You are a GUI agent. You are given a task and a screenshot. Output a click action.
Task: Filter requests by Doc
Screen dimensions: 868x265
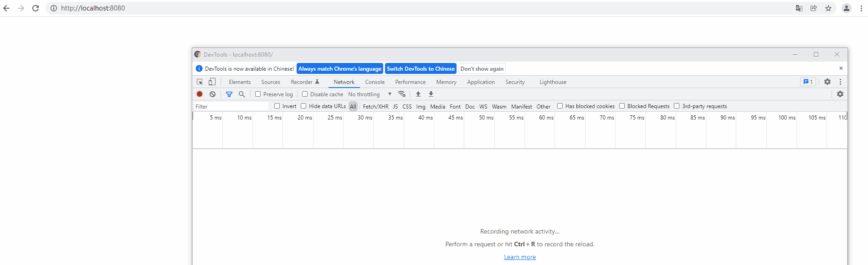pyautogui.click(x=470, y=106)
